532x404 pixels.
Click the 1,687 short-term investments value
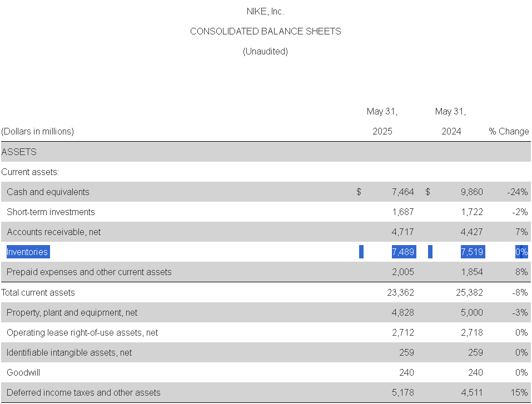point(402,212)
